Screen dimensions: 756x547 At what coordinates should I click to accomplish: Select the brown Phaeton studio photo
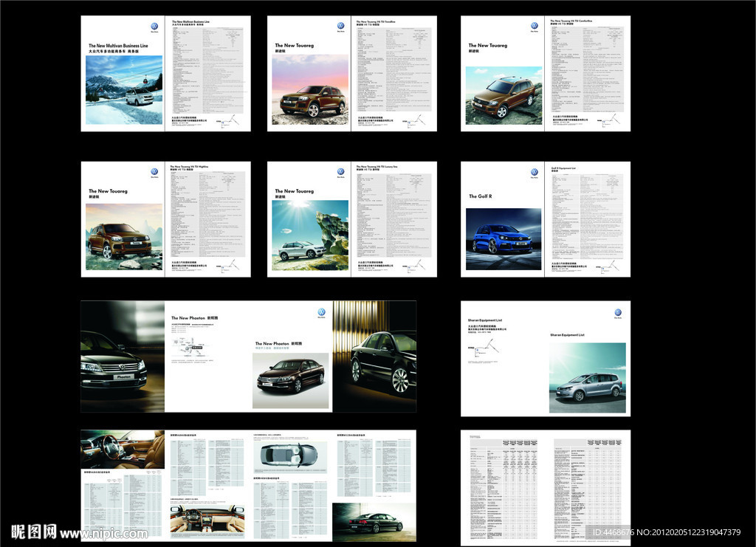[291, 381]
